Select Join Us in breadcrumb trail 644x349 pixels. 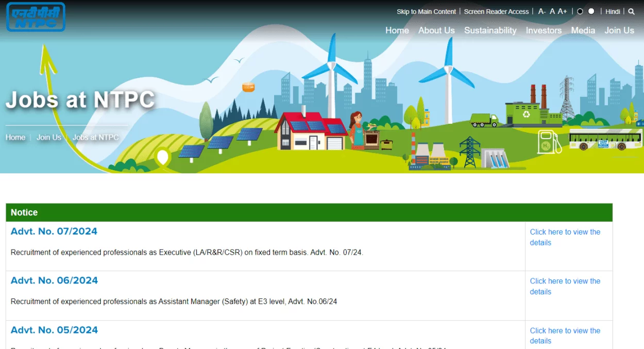click(x=49, y=137)
